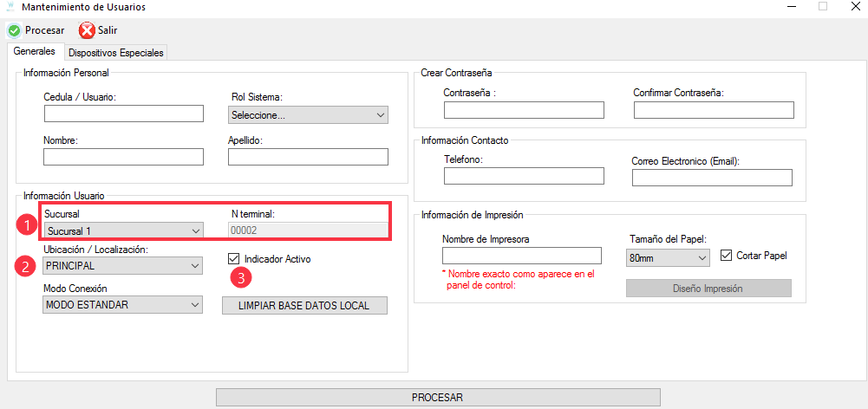Open the Tamaño del Papel dropdown

coord(667,256)
